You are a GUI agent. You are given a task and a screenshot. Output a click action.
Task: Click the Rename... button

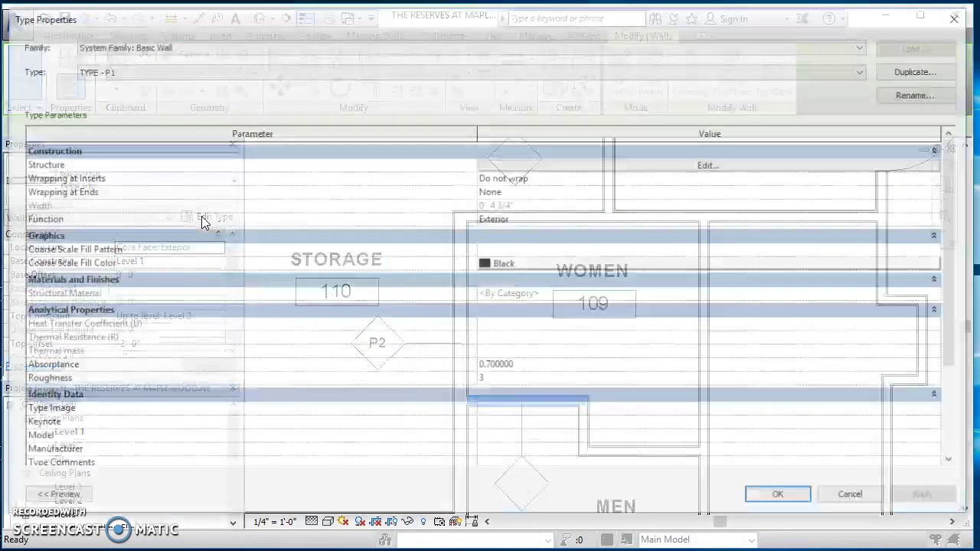pos(916,96)
